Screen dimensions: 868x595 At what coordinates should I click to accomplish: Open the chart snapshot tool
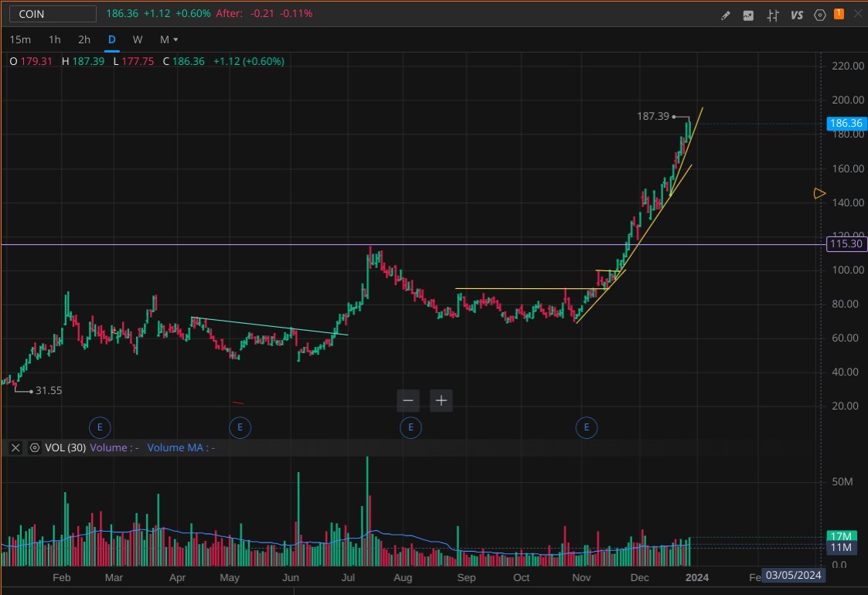748,15
